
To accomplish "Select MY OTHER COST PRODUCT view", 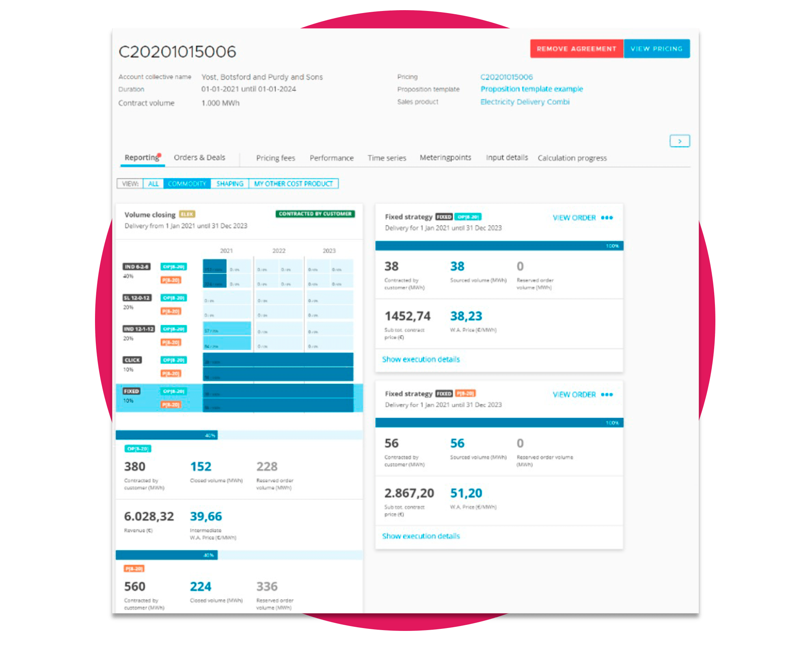I will point(294,184).
